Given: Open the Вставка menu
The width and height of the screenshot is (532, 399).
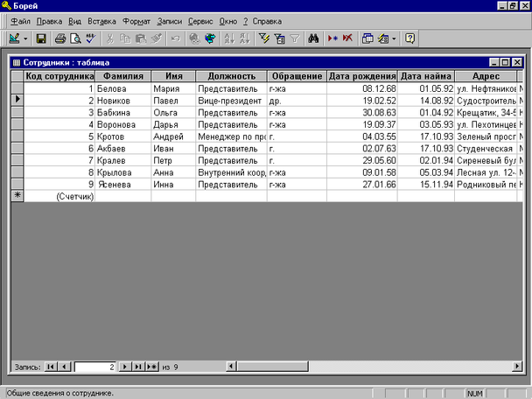Looking at the screenshot, I should tap(101, 21).
